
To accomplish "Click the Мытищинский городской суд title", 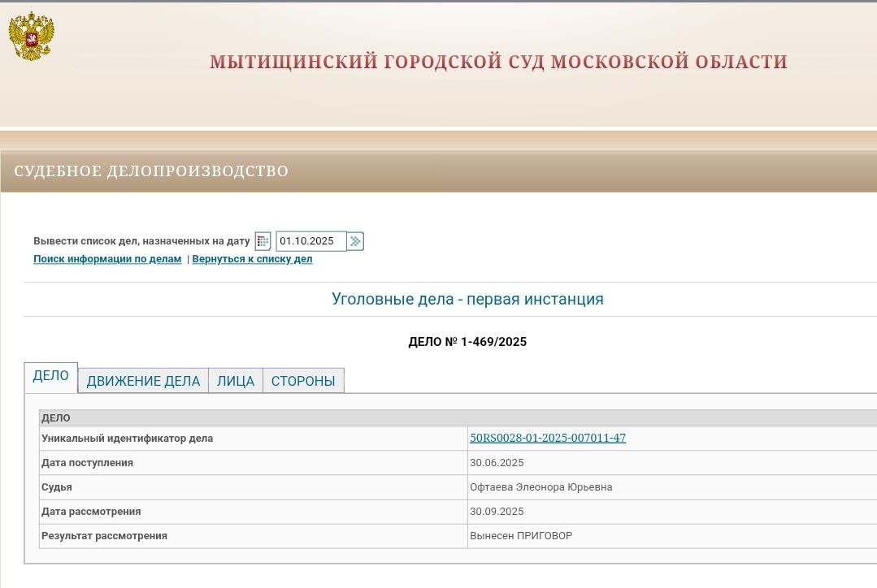I will click(498, 62).
